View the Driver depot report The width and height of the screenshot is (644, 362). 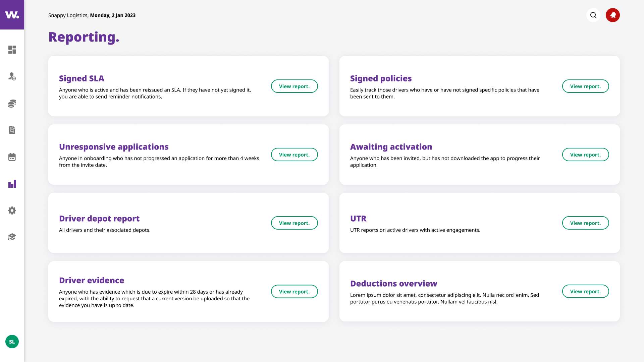point(294,223)
